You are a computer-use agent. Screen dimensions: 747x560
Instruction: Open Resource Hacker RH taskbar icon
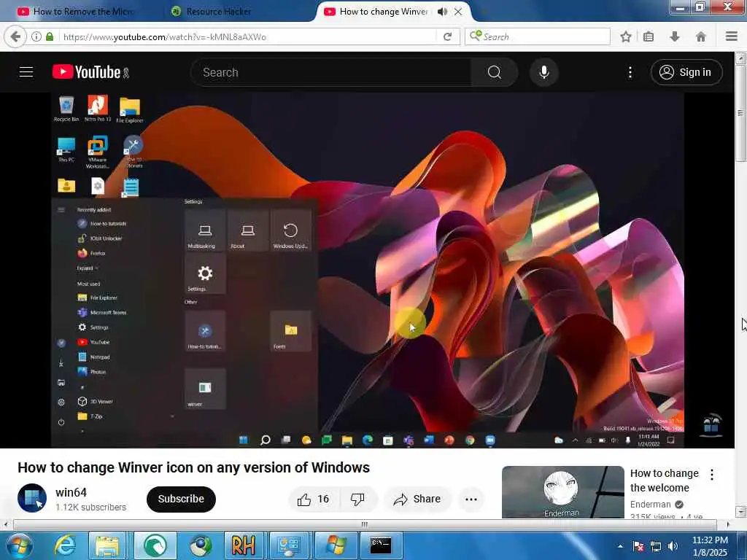click(x=244, y=545)
